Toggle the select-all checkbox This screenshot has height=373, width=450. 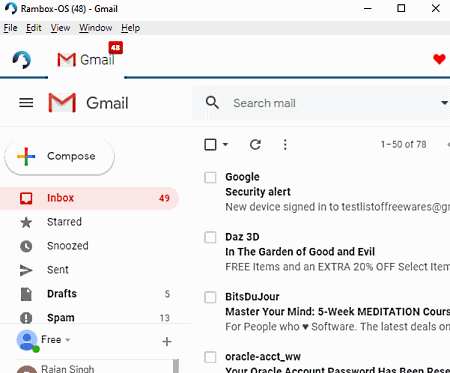tap(210, 145)
